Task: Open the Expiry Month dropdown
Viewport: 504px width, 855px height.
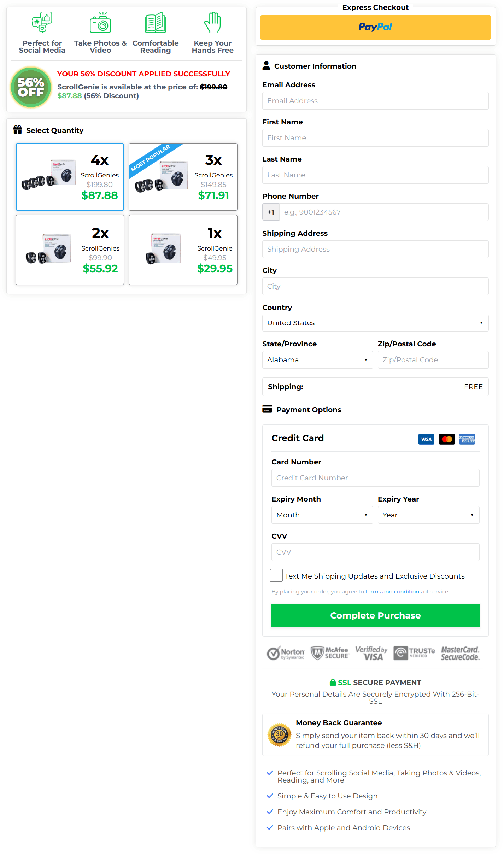Action: pos(322,515)
